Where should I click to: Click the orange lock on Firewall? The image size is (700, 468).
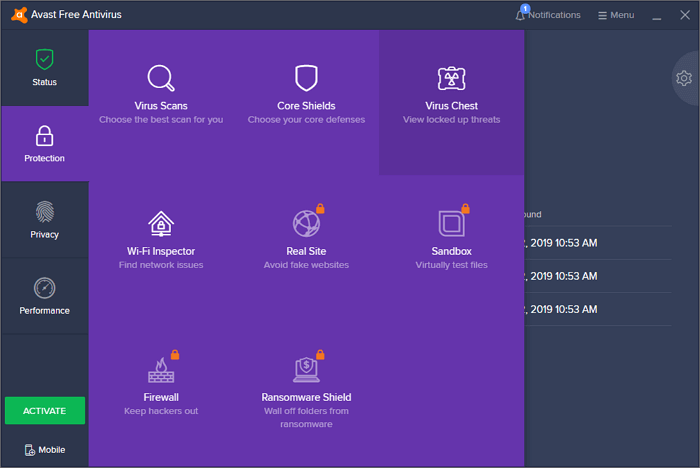(x=175, y=355)
